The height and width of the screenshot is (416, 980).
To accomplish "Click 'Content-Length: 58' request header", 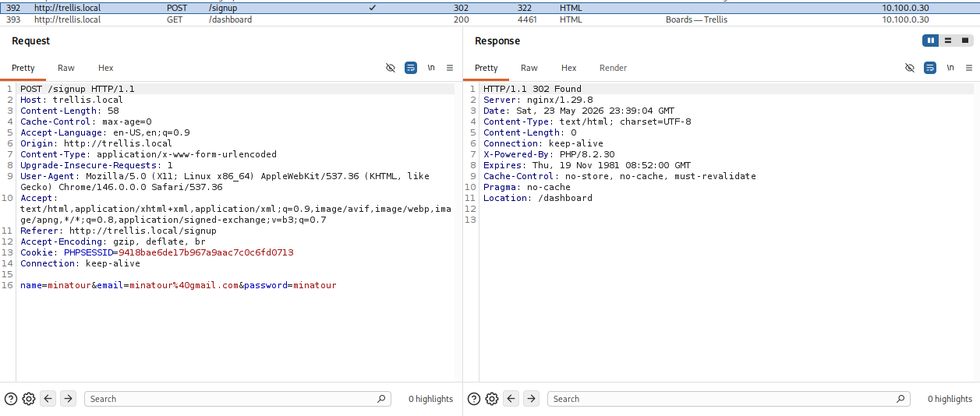I will pos(69,111).
